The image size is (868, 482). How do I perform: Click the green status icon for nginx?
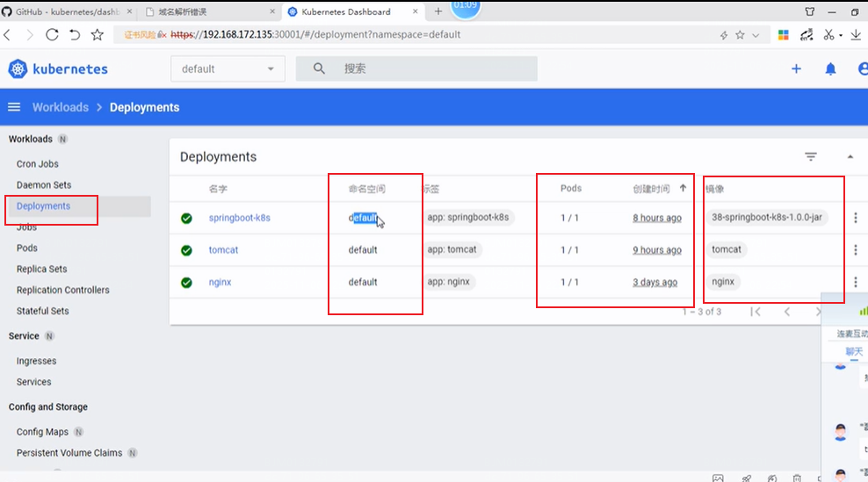coord(186,282)
